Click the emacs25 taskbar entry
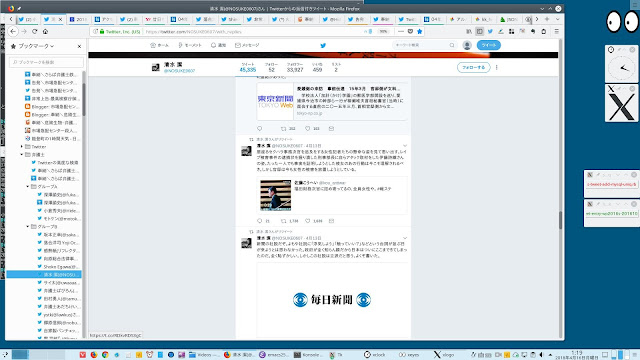 coord(274,355)
